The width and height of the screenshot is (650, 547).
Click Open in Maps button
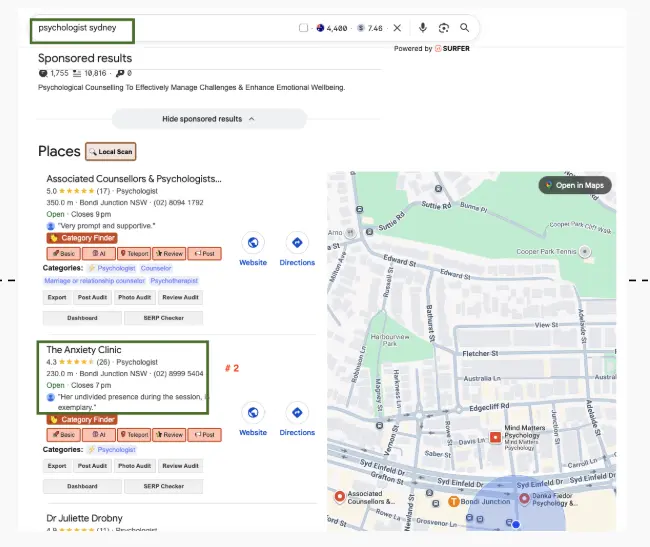coord(575,185)
